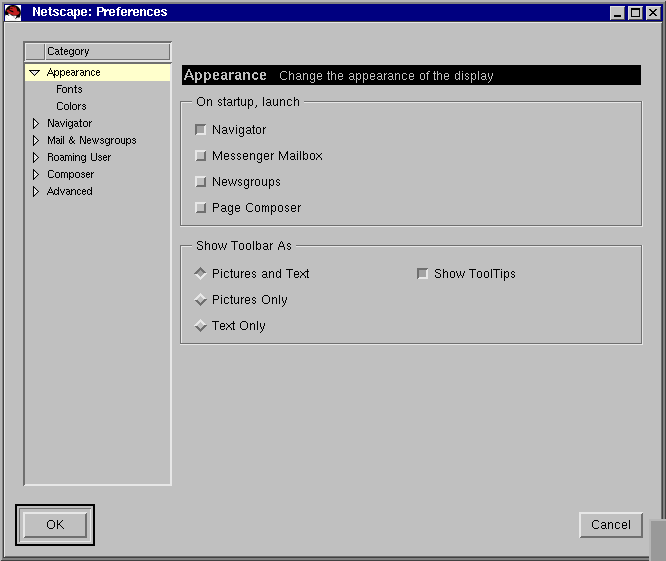This screenshot has width=666, height=561.
Task: Select Fonts in the category tree
Action: coord(69,90)
